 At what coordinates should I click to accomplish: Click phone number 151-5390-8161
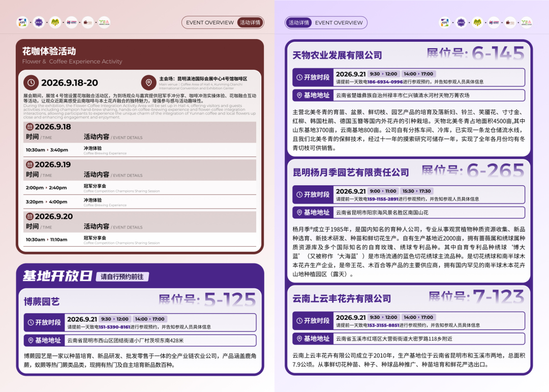[114, 327]
